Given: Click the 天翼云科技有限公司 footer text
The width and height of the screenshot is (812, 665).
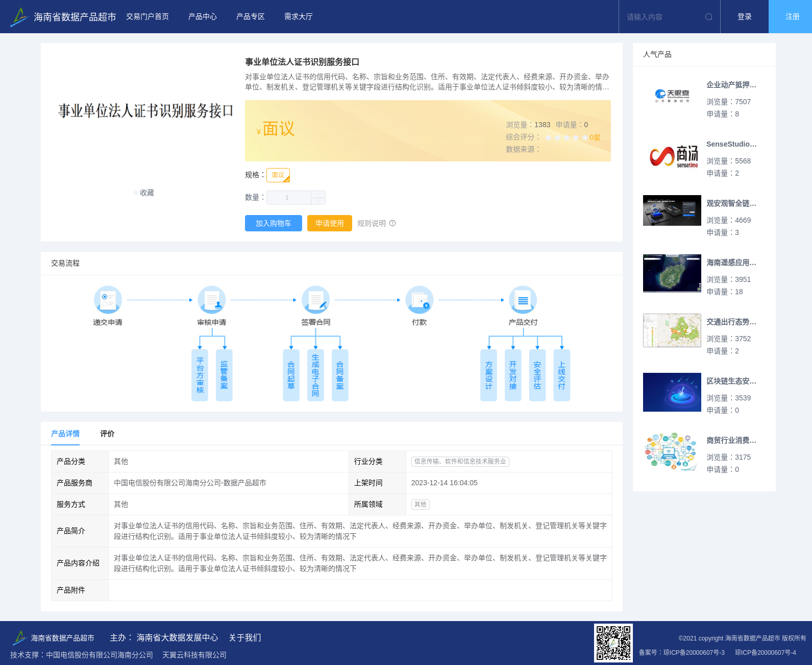Looking at the screenshot, I should [x=194, y=655].
